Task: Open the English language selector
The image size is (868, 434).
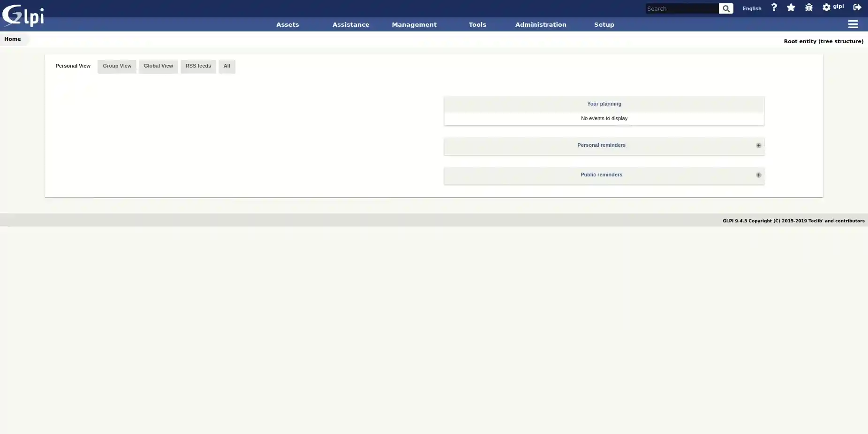Action: tap(752, 8)
